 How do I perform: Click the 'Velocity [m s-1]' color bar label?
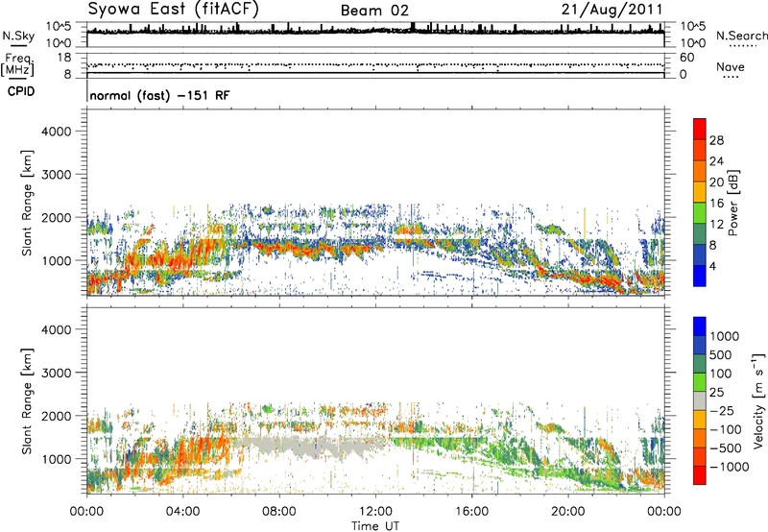click(x=758, y=400)
